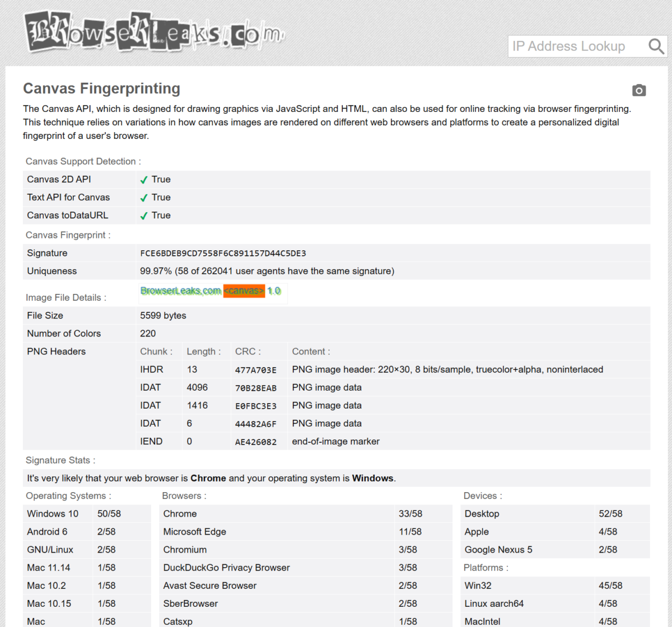Select the signature hash value
The height and width of the screenshot is (627, 672).
223,253
